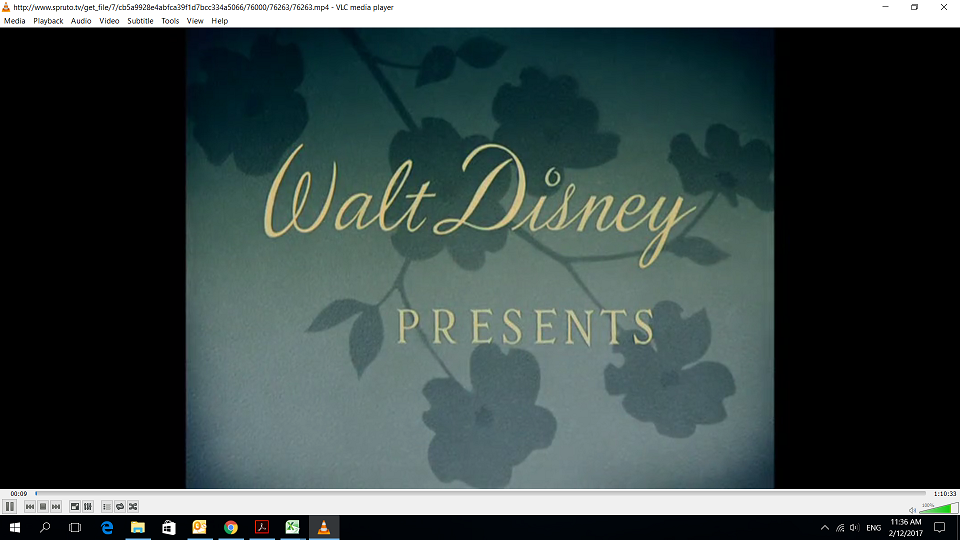This screenshot has height=540, width=960.
Task: Mute audio with VLC speaker icon
Action: click(912, 510)
